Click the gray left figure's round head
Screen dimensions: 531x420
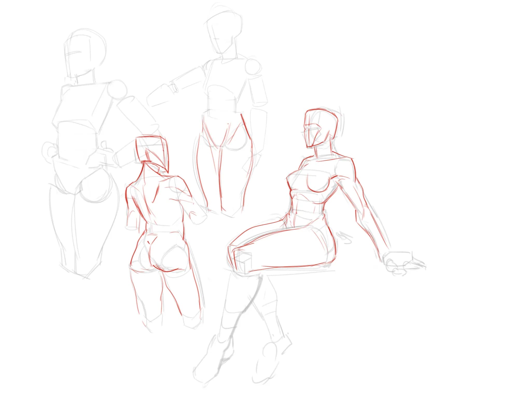[x=85, y=53]
